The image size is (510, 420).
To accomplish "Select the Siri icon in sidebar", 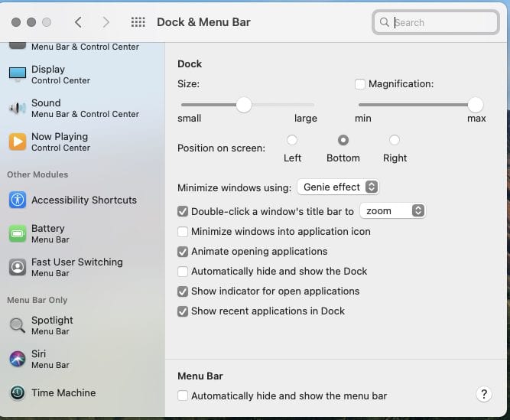I will pos(18,359).
